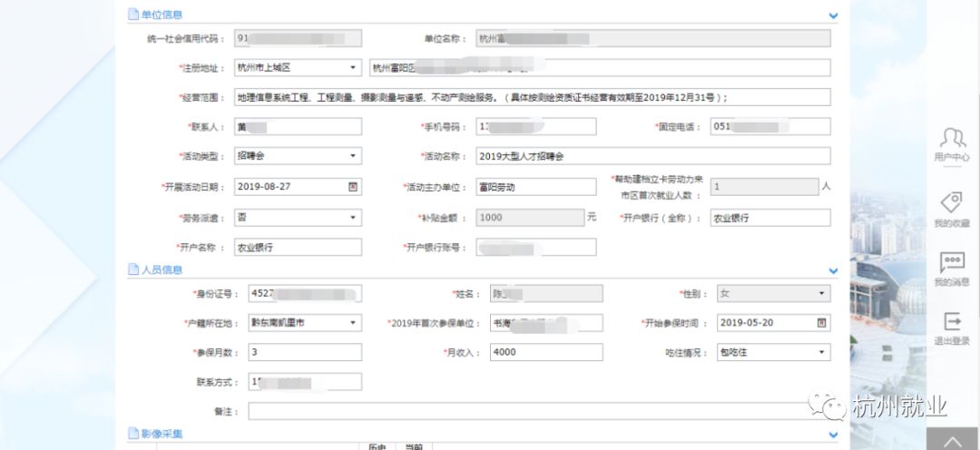Click the 月收入 input field

(x=546, y=352)
